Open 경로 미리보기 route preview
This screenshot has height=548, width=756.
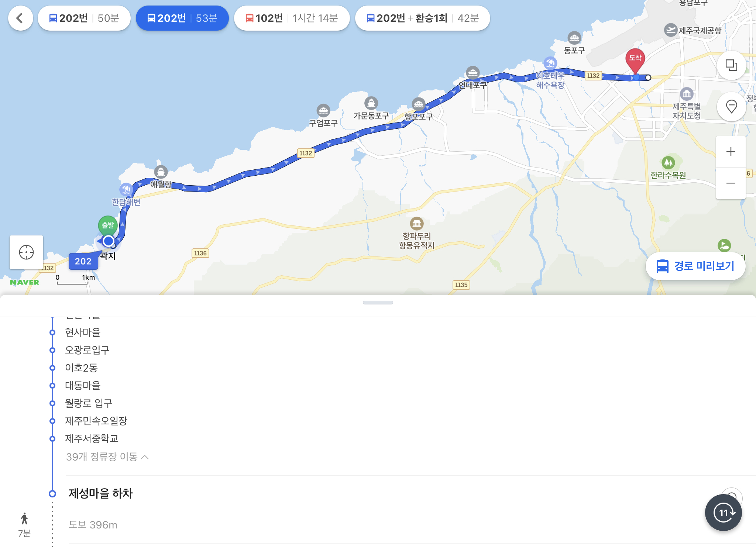[x=695, y=266]
